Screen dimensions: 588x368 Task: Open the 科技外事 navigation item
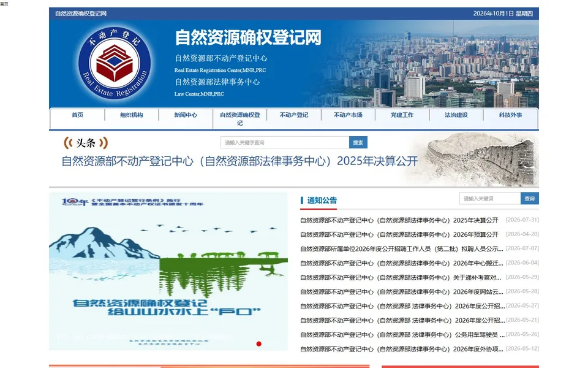[510, 115]
